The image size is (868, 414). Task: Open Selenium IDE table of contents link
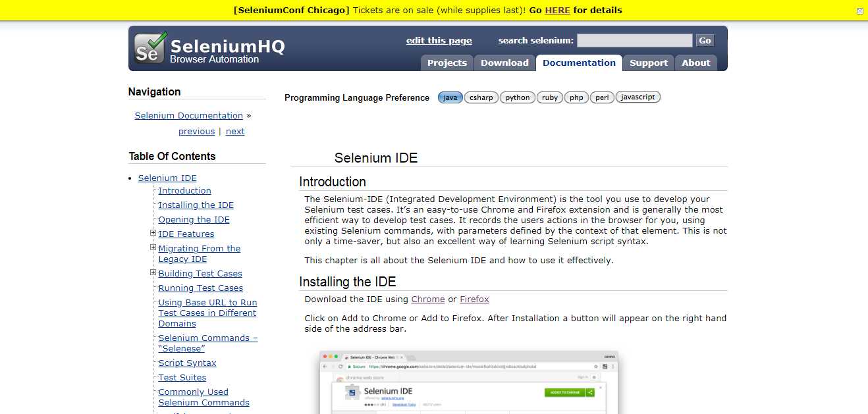(x=167, y=178)
